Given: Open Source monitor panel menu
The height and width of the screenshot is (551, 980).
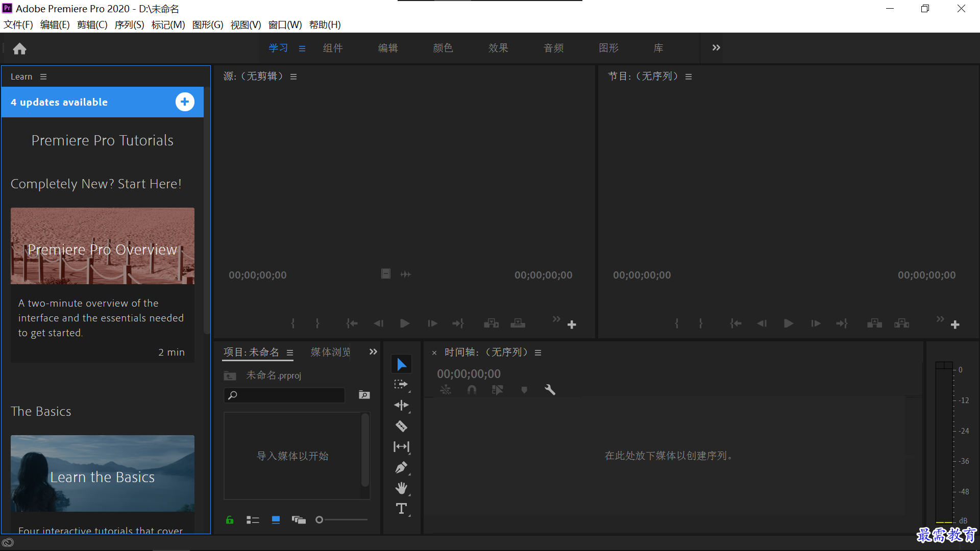Looking at the screenshot, I should [x=293, y=77].
